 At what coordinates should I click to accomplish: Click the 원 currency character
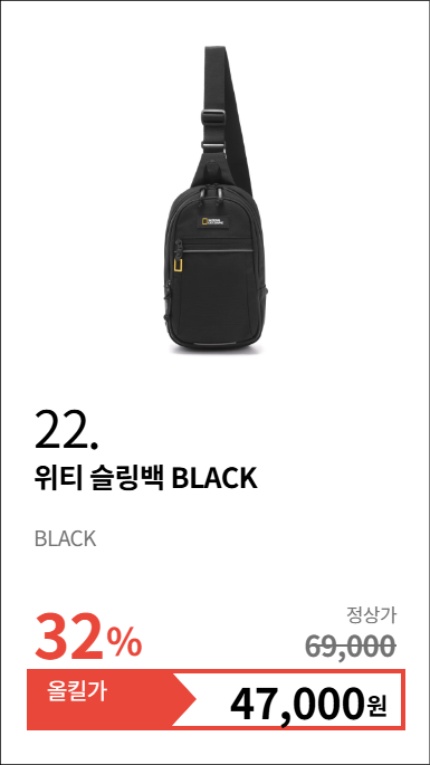click(376, 706)
